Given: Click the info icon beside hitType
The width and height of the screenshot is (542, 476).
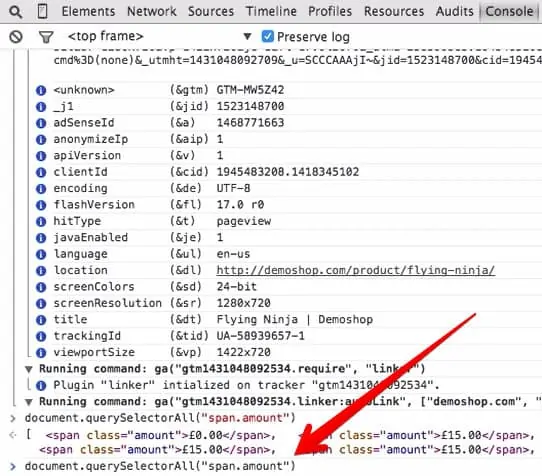Looking at the screenshot, I should coord(41,222).
